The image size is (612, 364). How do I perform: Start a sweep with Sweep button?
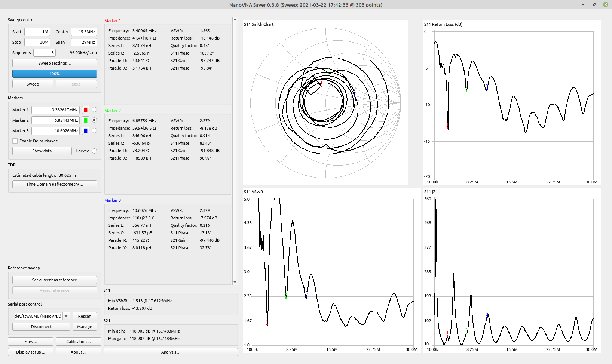pyautogui.click(x=33, y=84)
